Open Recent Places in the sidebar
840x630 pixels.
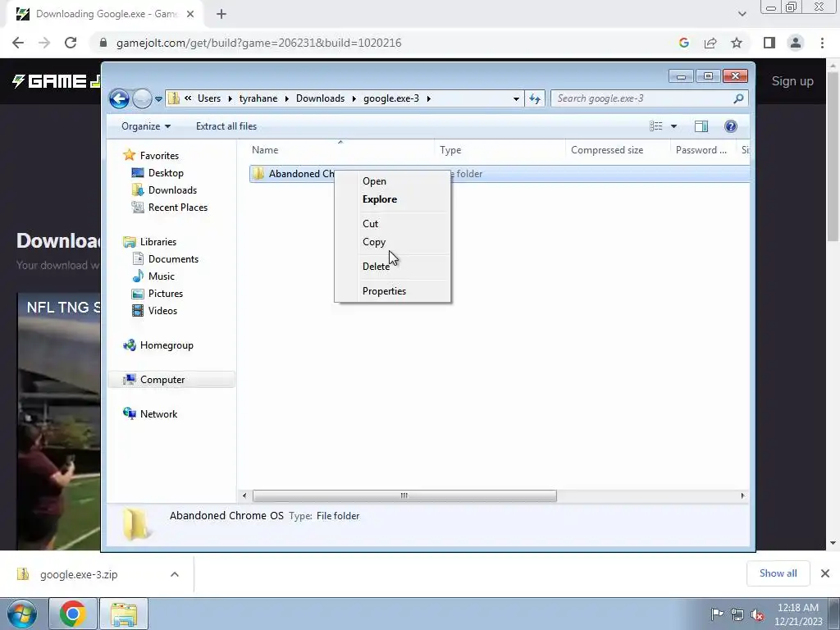[x=178, y=208]
